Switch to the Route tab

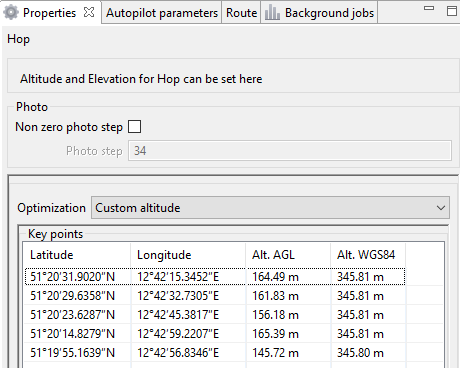pyautogui.click(x=241, y=13)
